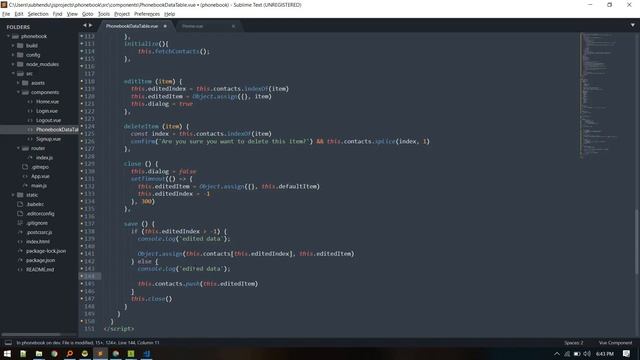Close the Home.vue tab

point(233,26)
